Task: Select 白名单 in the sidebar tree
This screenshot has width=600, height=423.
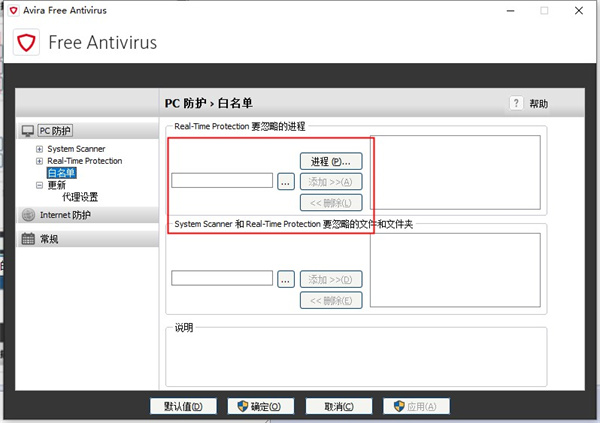Action: [61, 173]
